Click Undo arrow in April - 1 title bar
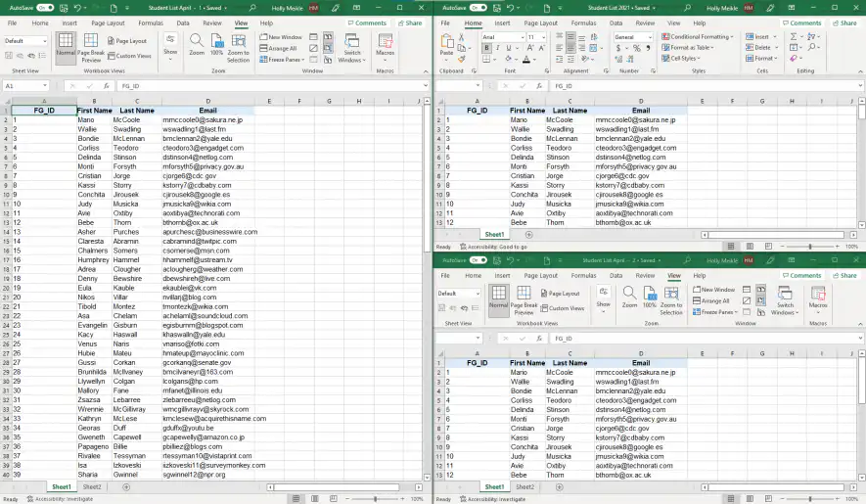 77,8
